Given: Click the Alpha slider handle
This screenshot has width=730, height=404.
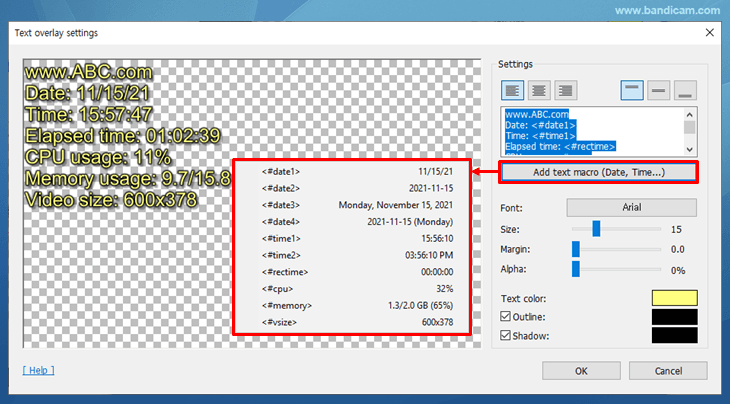Looking at the screenshot, I should click(x=576, y=269).
